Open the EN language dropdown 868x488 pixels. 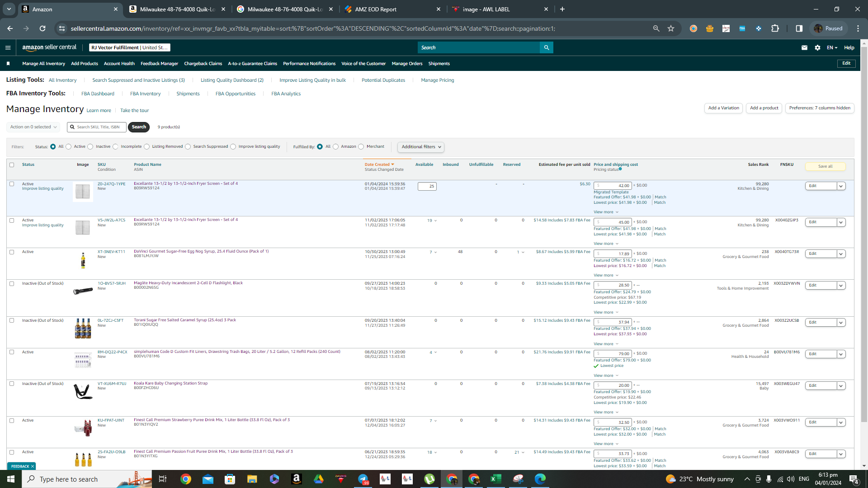coord(832,47)
